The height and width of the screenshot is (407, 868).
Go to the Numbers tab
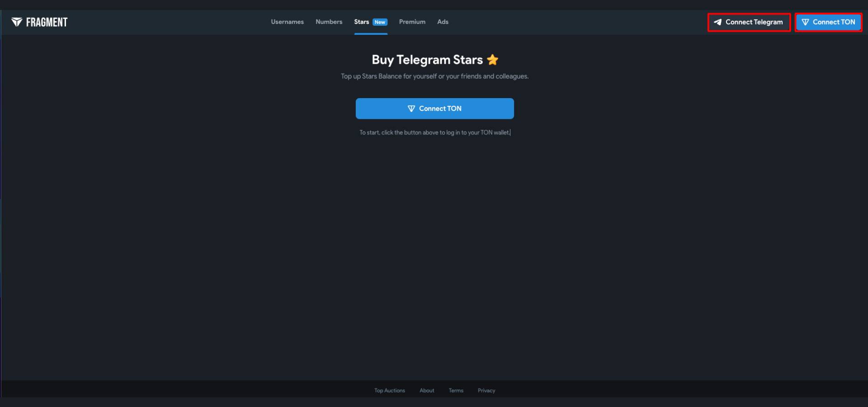(329, 22)
